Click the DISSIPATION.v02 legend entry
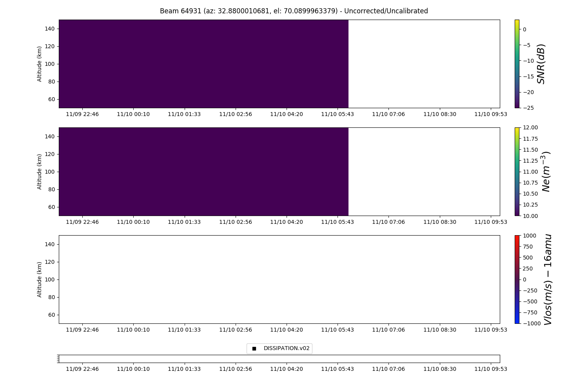 click(x=279, y=348)
